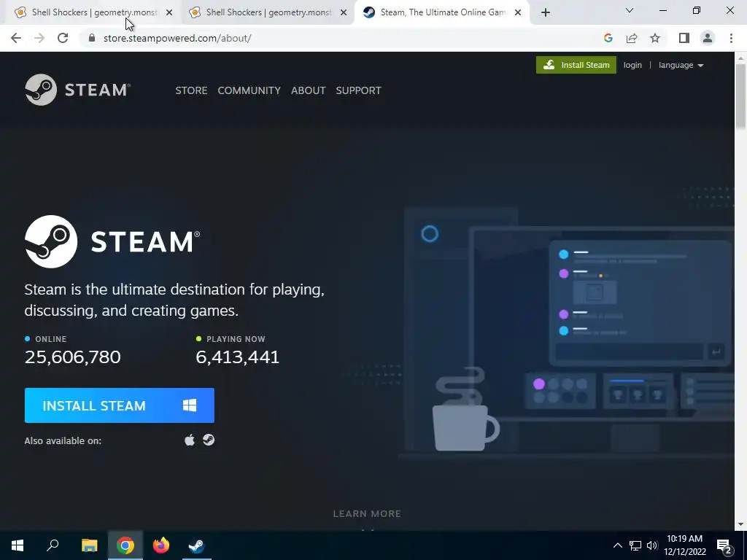Screen dimensions: 747x560
Task: Click the large STEAM hero logo
Action: pyautogui.click(x=112, y=241)
